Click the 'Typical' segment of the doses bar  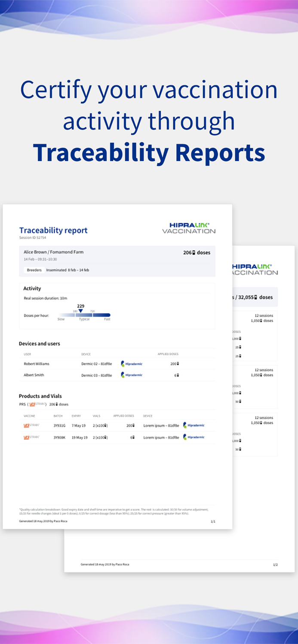[83, 315]
